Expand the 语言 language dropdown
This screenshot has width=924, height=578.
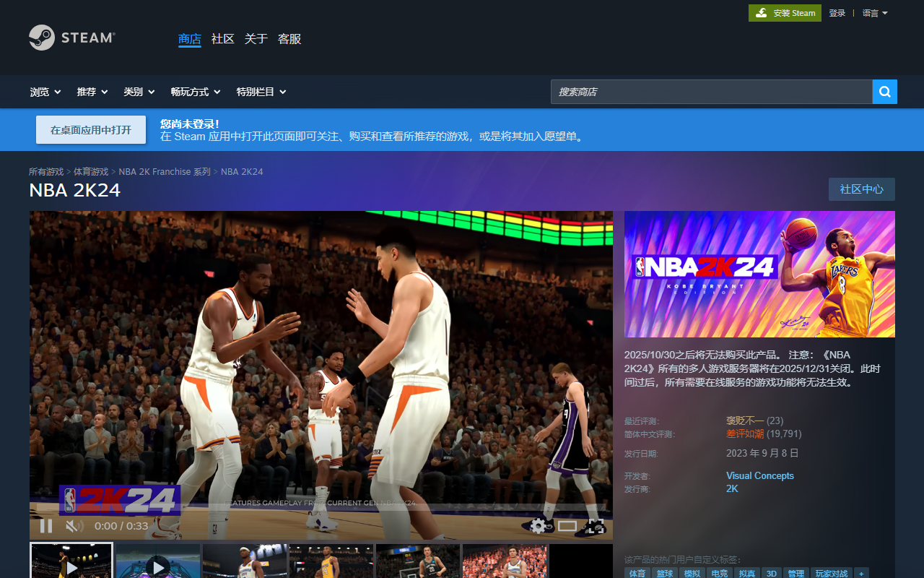click(875, 13)
